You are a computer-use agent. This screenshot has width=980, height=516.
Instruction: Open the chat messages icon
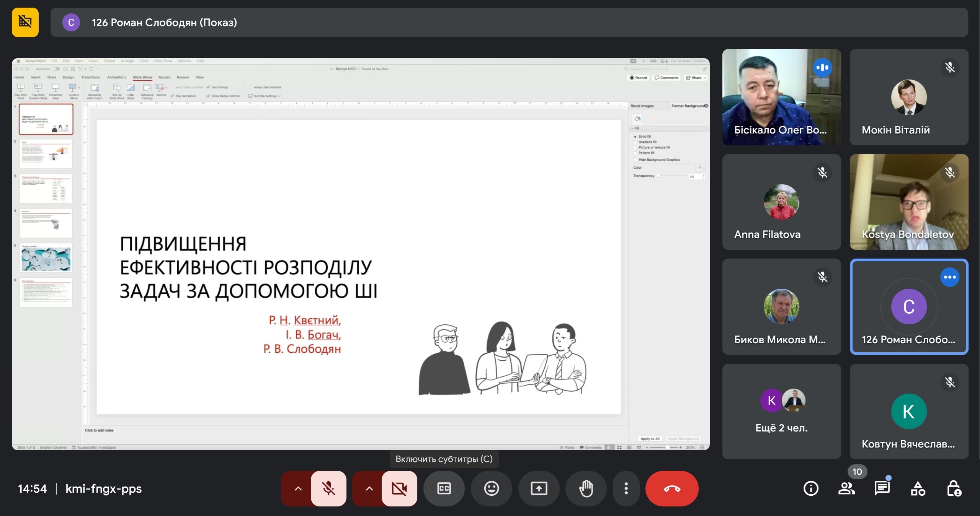click(882, 488)
